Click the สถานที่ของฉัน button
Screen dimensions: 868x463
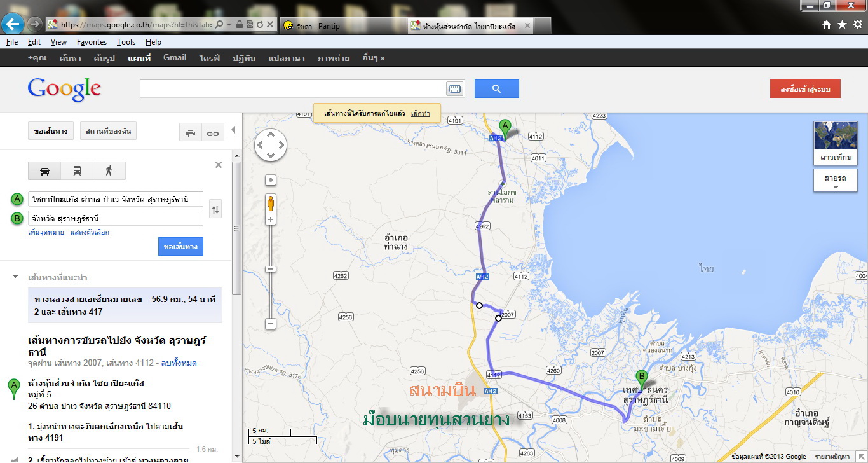pyautogui.click(x=108, y=132)
